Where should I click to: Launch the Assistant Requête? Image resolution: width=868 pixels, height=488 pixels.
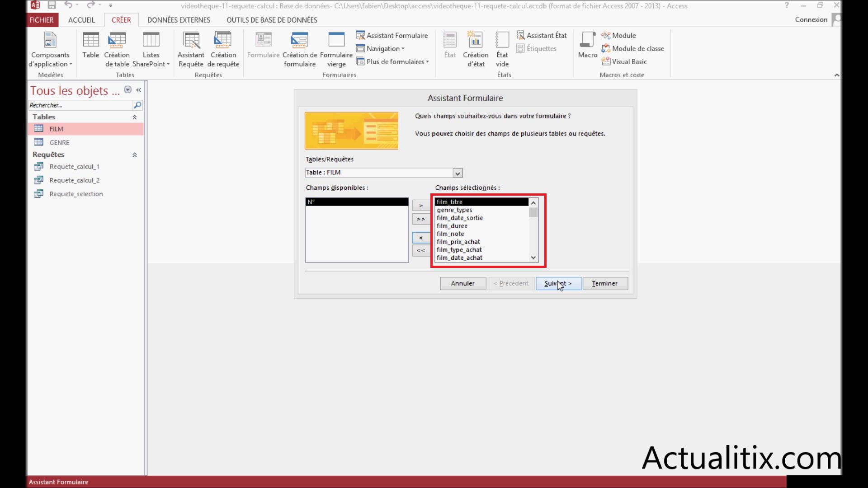pos(191,50)
